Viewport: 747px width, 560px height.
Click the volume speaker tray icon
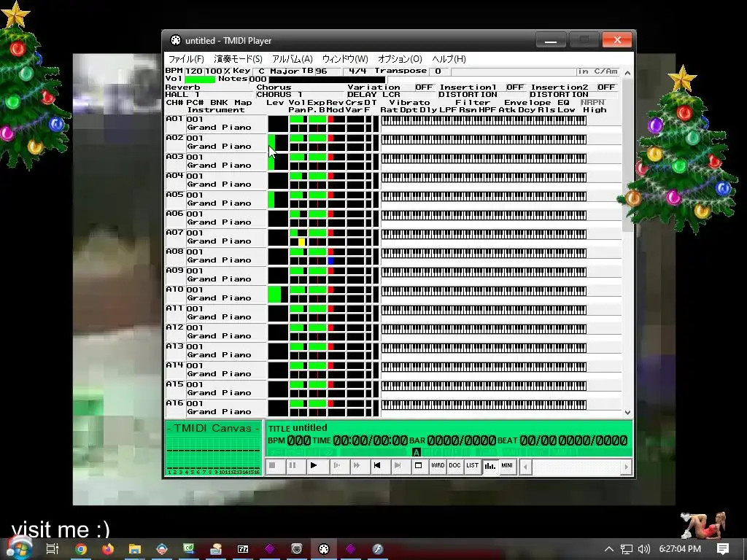(644, 549)
